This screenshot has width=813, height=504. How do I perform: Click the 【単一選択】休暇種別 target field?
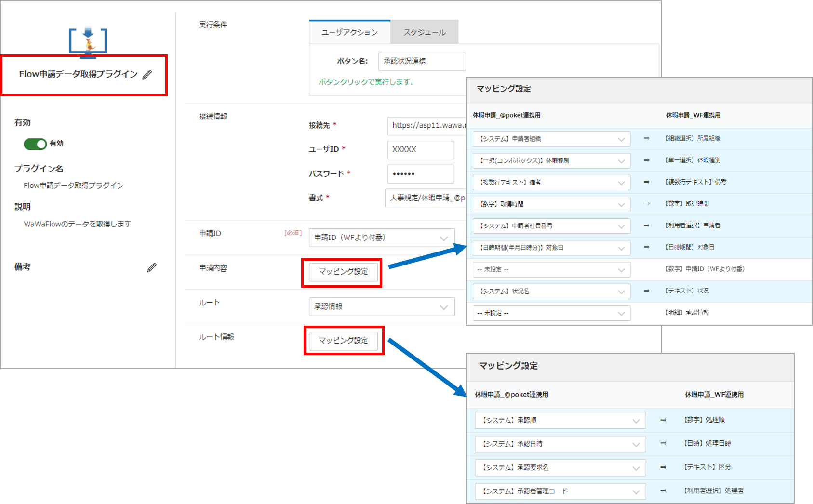tap(693, 160)
